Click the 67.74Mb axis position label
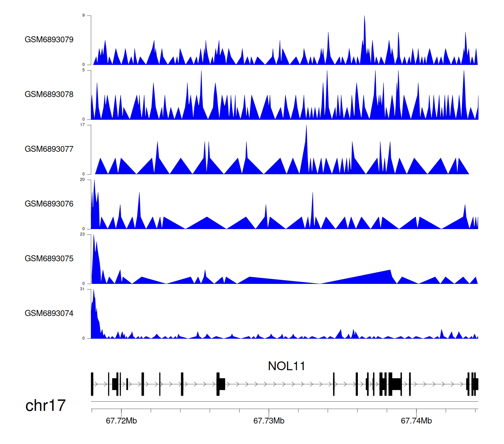The width and height of the screenshot is (504, 444). (416, 421)
